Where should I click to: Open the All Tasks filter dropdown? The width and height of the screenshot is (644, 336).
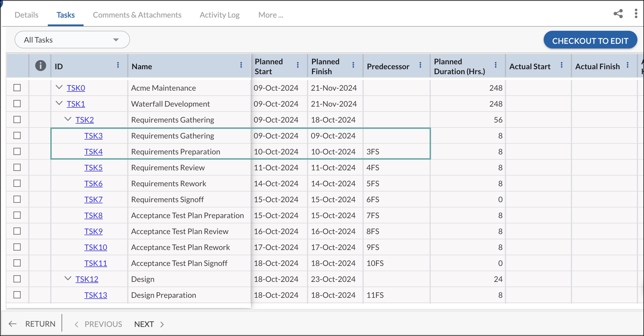pos(72,40)
